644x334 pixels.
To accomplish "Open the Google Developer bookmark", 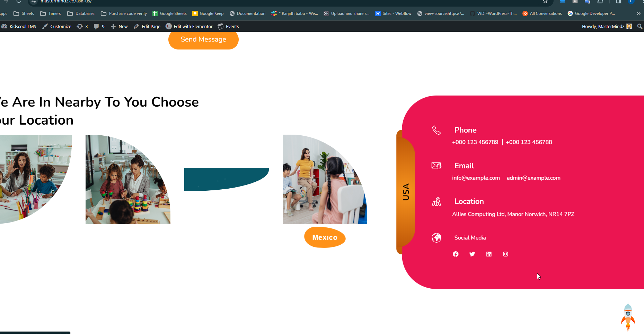I will [591, 13].
